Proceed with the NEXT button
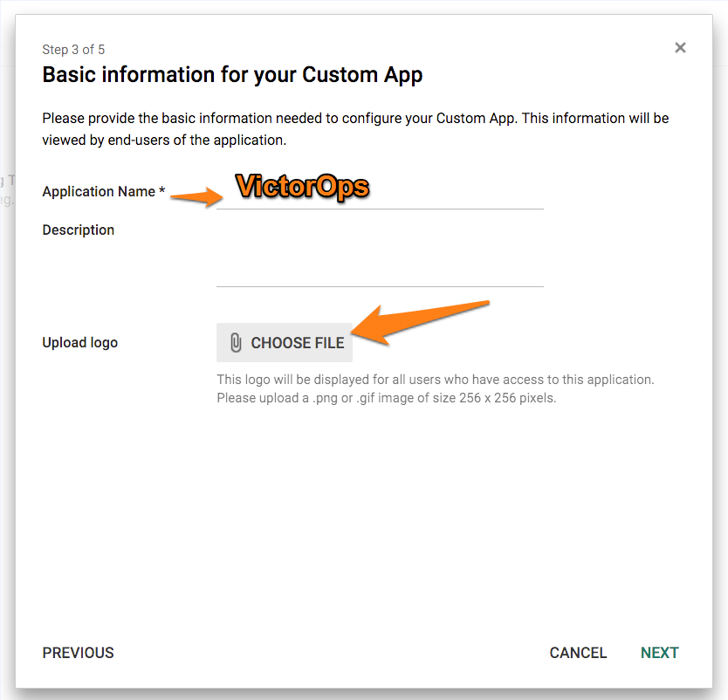Image resolution: width=728 pixels, height=700 pixels. [x=659, y=653]
